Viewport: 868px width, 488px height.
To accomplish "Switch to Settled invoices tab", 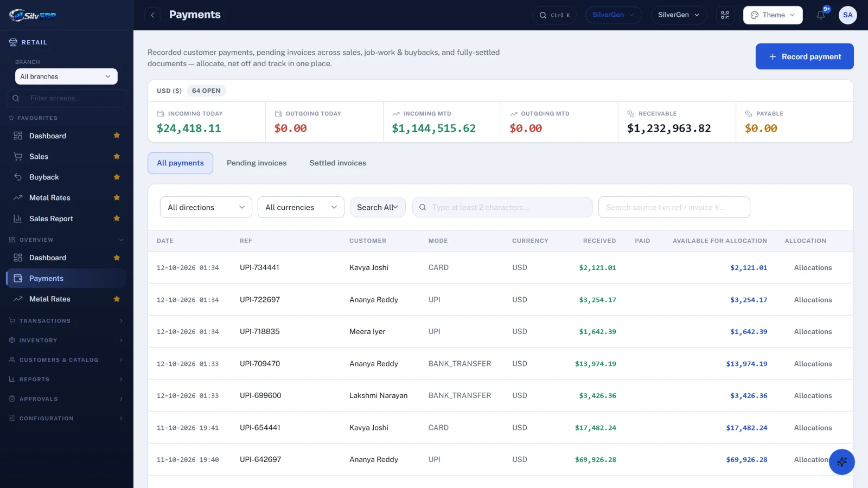I will (337, 163).
